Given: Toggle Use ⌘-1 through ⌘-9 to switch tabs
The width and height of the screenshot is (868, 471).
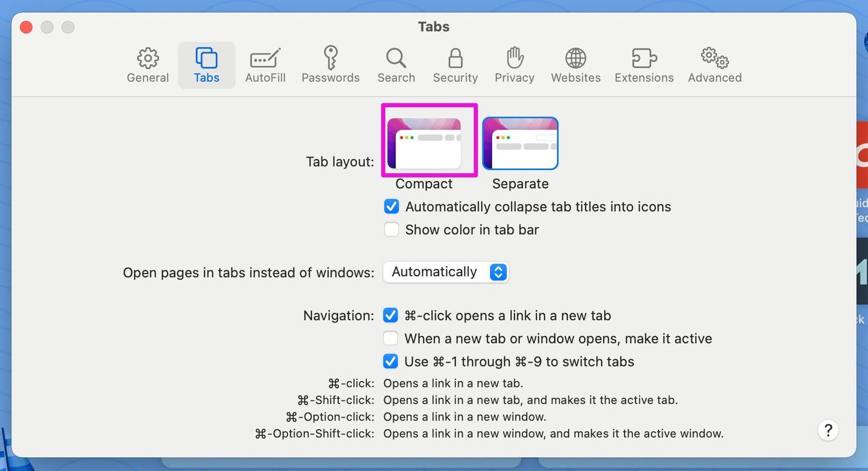Looking at the screenshot, I should coord(390,361).
